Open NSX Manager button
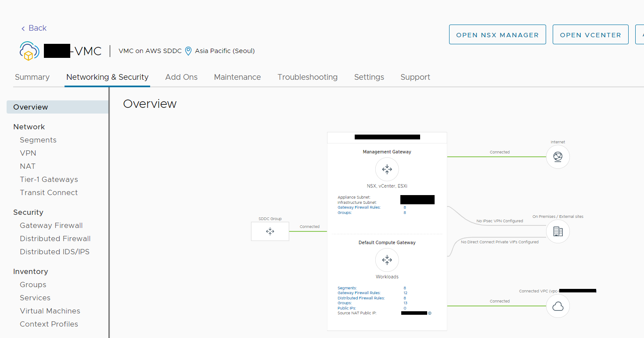The height and width of the screenshot is (338, 644). click(x=497, y=35)
